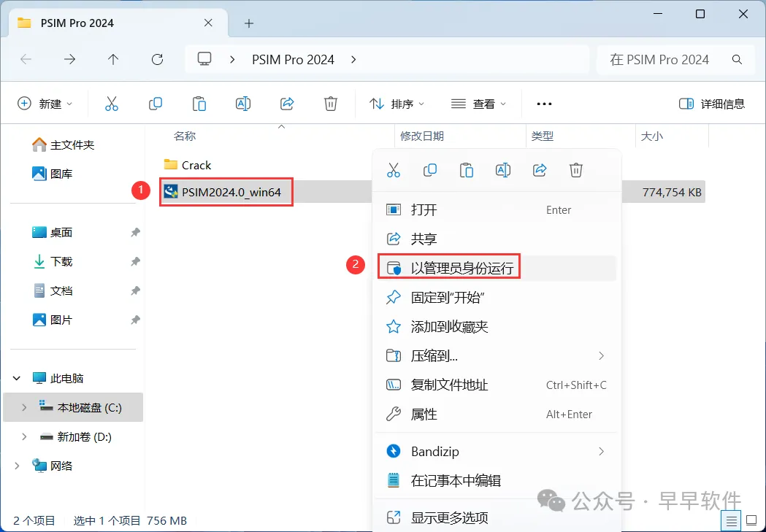Click the PSIM Pro 2024 tab
The image size is (766, 532).
118,23
